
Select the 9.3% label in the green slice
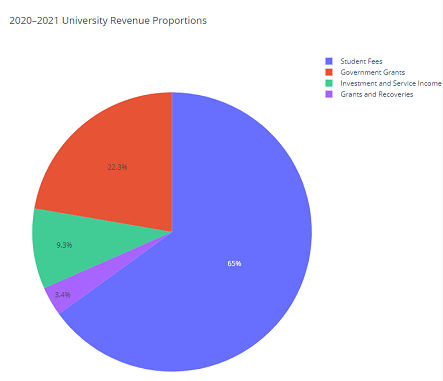(x=64, y=245)
